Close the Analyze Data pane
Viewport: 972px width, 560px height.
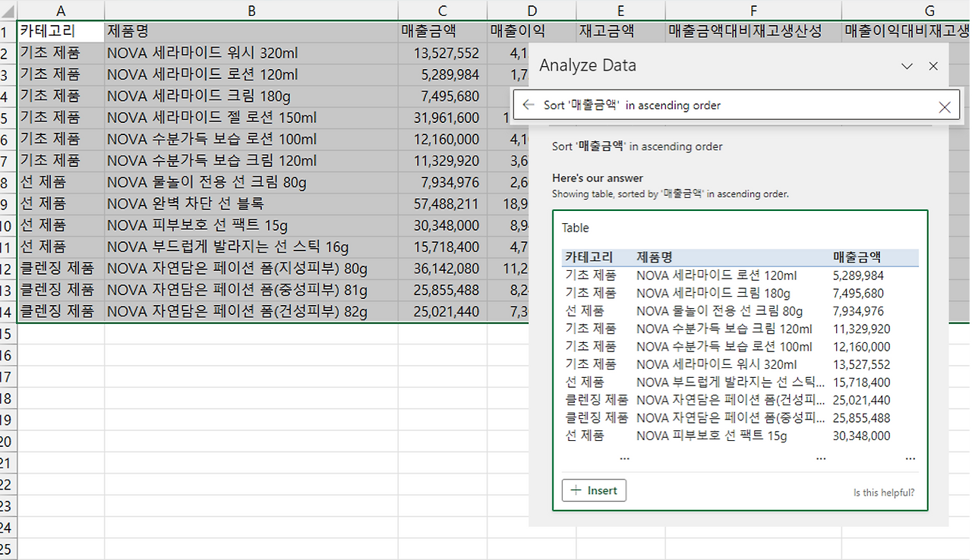(933, 66)
